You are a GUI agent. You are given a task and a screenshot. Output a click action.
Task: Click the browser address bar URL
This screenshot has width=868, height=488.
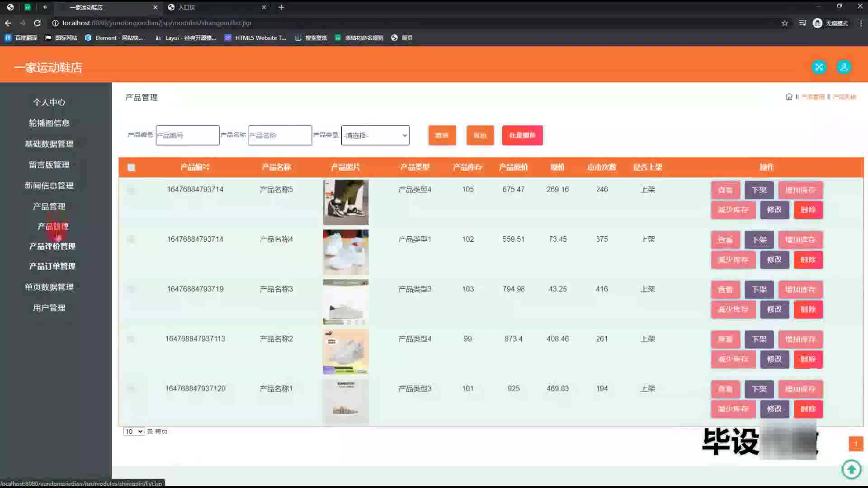pos(156,23)
